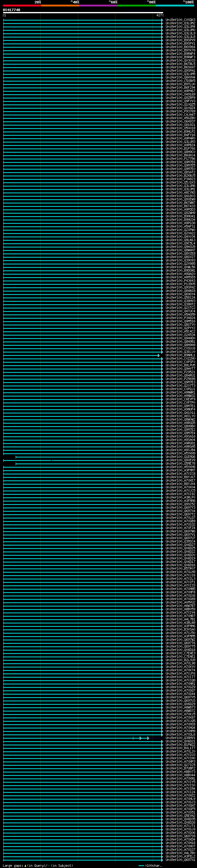Click the query end position 427
Screen dimensions: 197x868
(x=159, y=15)
